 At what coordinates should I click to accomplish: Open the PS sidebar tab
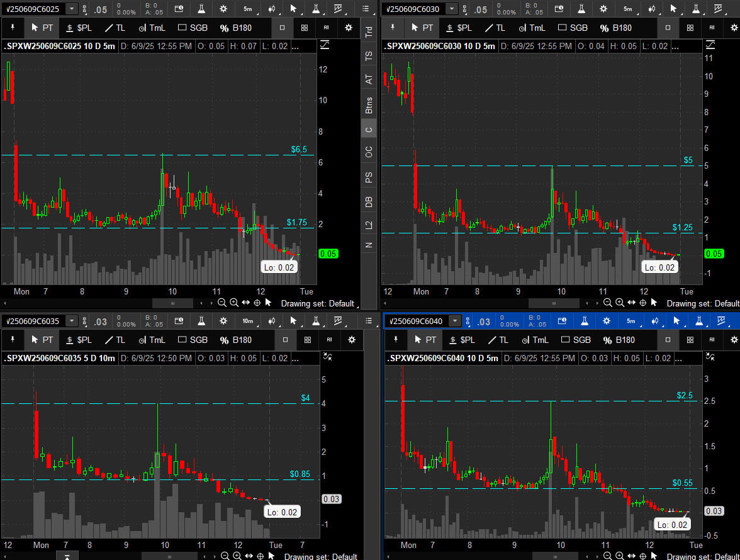pyautogui.click(x=369, y=177)
